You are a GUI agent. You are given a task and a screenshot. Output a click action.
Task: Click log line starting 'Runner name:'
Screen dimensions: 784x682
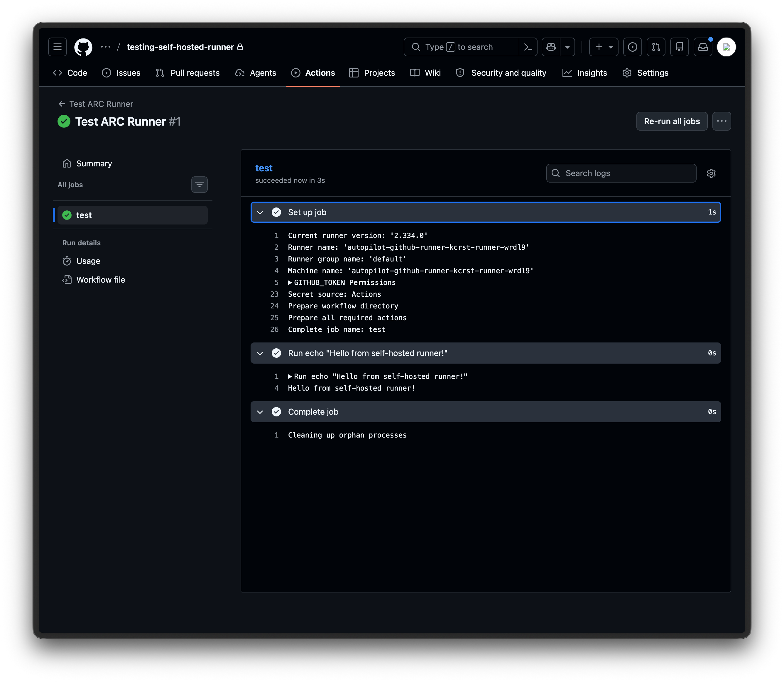click(408, 247)
